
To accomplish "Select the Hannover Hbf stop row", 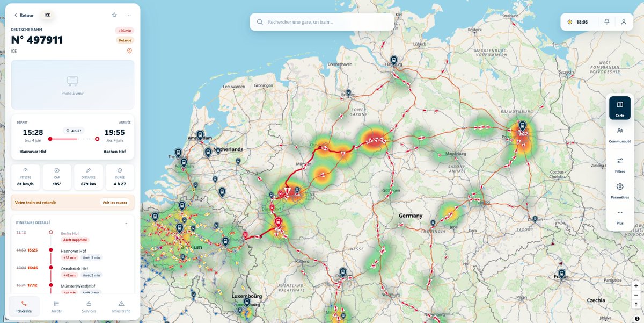I will pyautogui.click(x=72, y=254).
